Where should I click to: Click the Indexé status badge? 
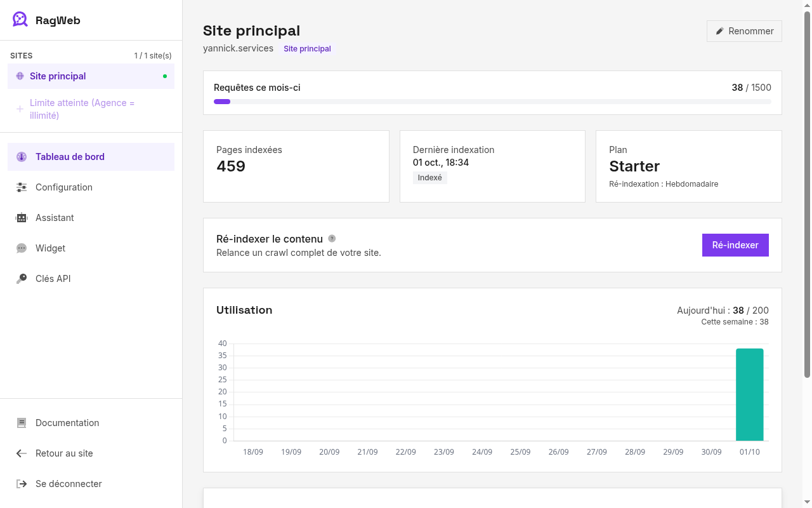430,178
